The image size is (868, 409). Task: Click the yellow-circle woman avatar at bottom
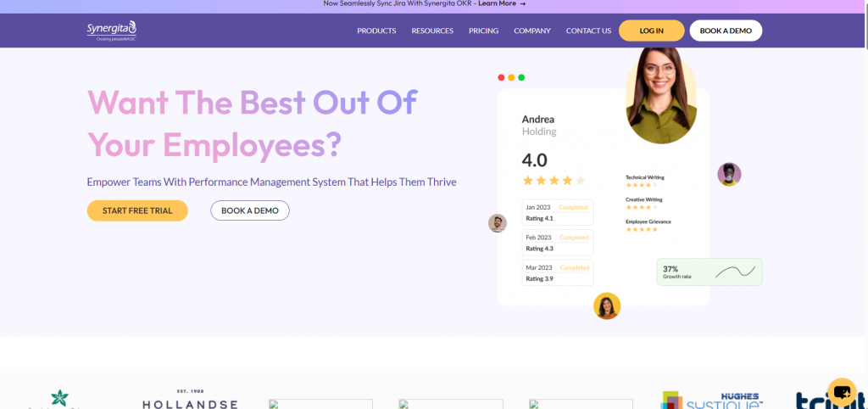(x=607, y=305)
